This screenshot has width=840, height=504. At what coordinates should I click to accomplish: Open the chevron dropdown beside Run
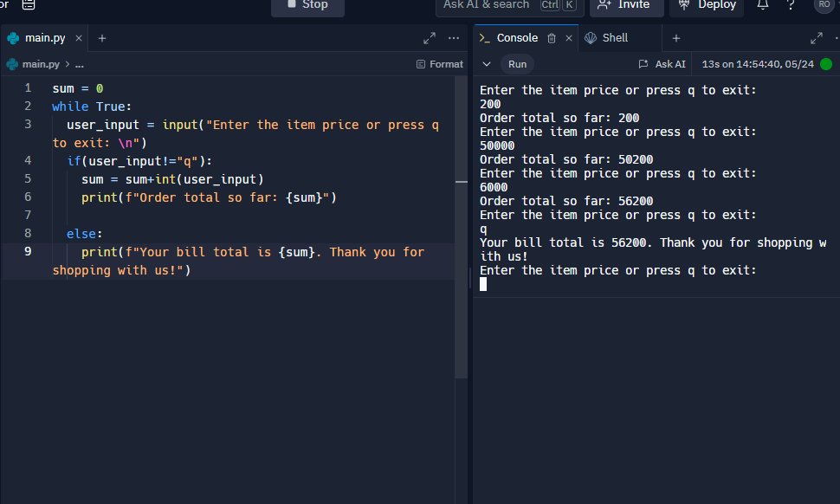point(487,63)
